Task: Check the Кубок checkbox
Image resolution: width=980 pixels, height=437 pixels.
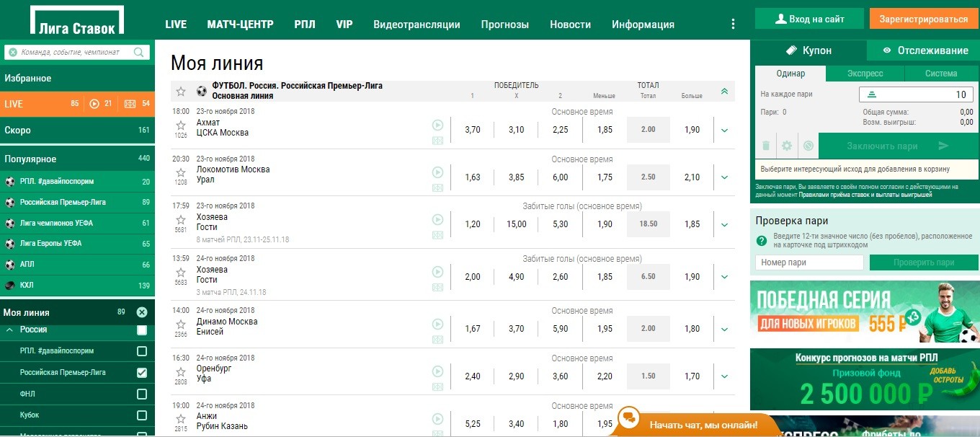Action: (142, 415)
